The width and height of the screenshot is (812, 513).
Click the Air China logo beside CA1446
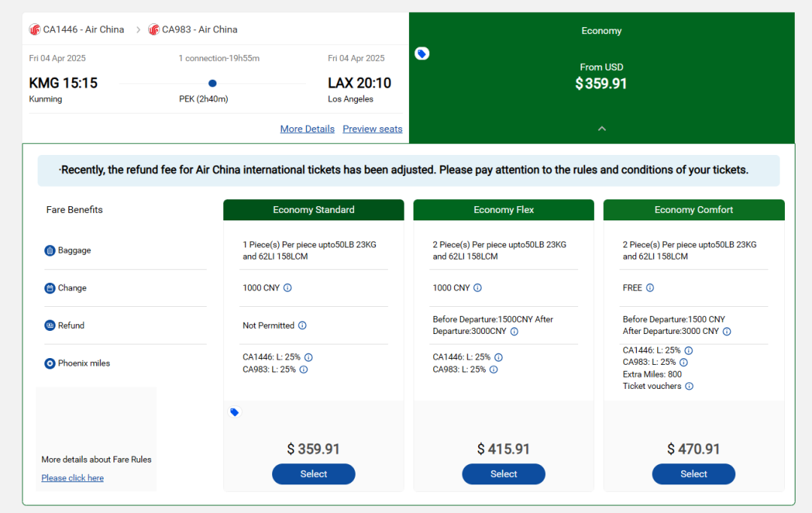pyautogui.click(x=35, y=29)
